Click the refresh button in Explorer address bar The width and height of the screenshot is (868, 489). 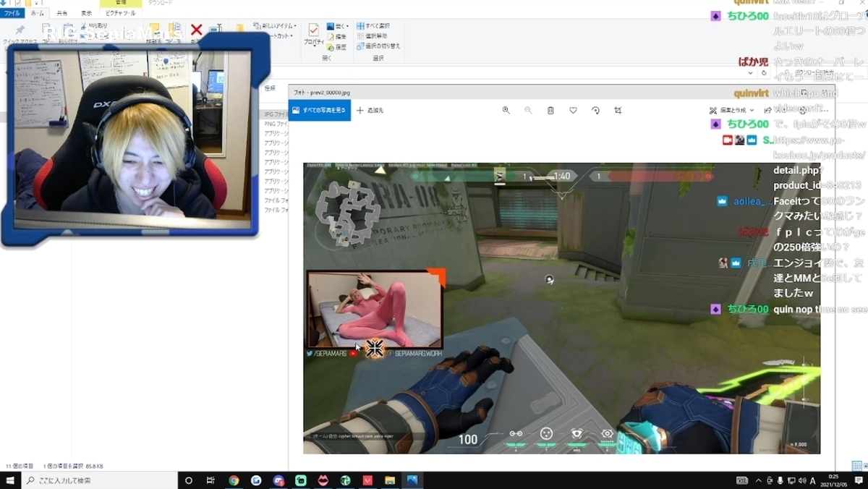click(x=765, y=73)
